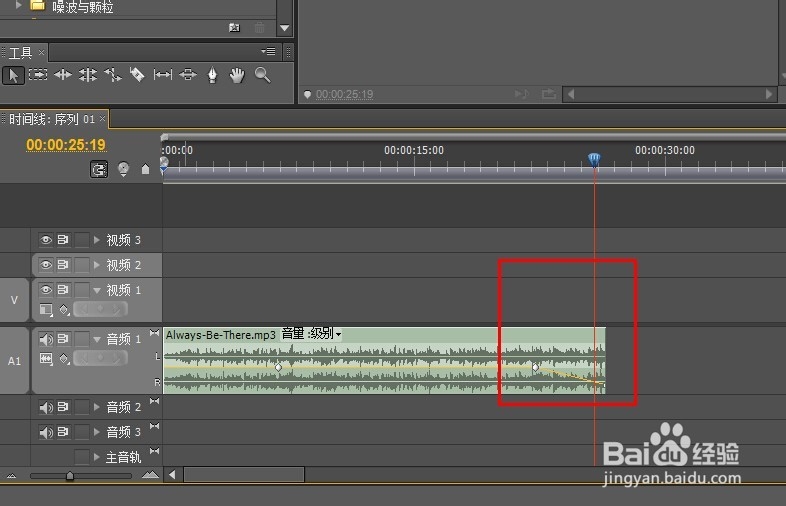Mute Audio 1 track speaker toggle
Screen dimensions: 786x506
(46, 339)
